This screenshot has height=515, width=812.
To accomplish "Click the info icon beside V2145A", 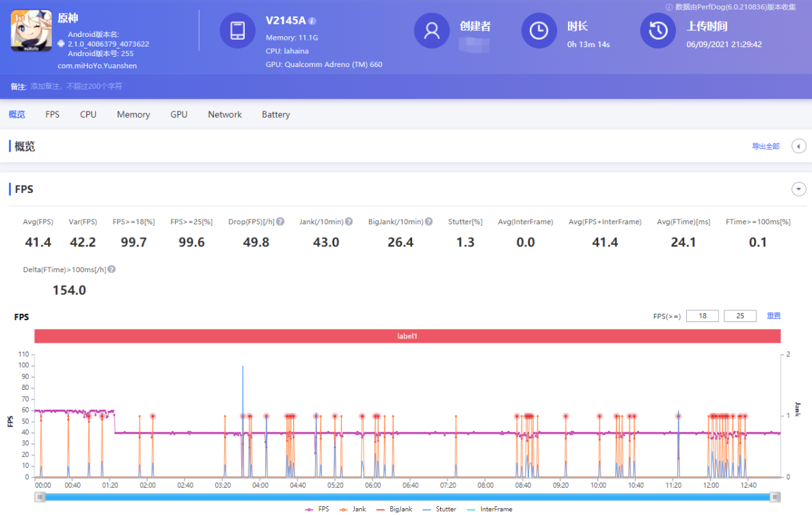I will coord(312,21).
